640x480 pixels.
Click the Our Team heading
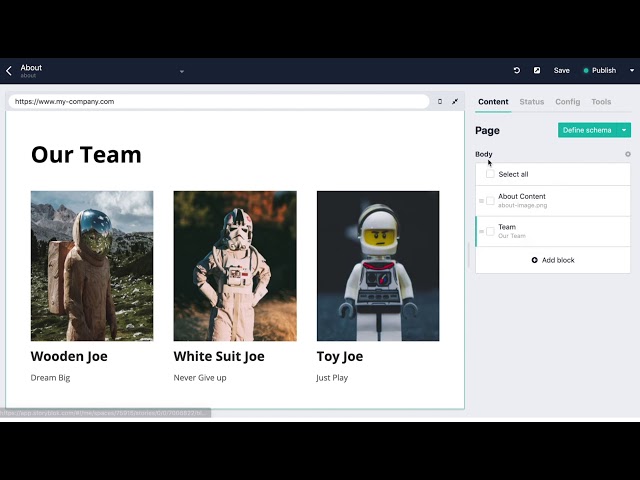point(86,155)
